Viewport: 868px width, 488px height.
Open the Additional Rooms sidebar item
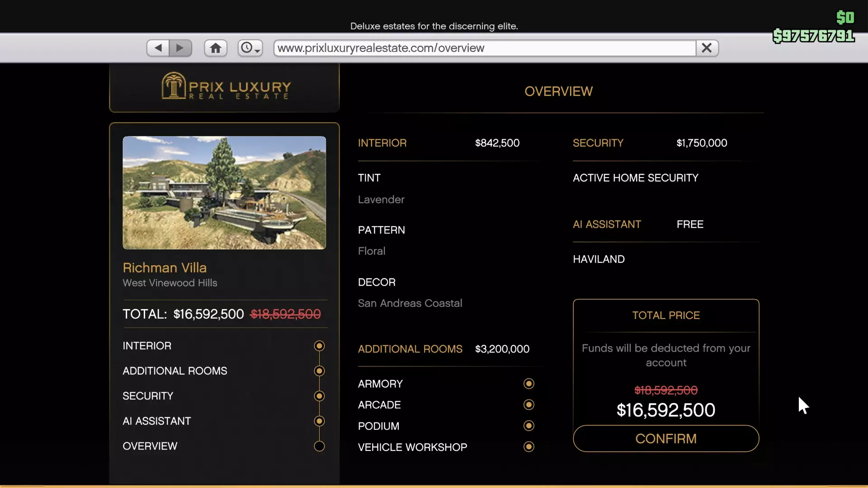(175, 371)
